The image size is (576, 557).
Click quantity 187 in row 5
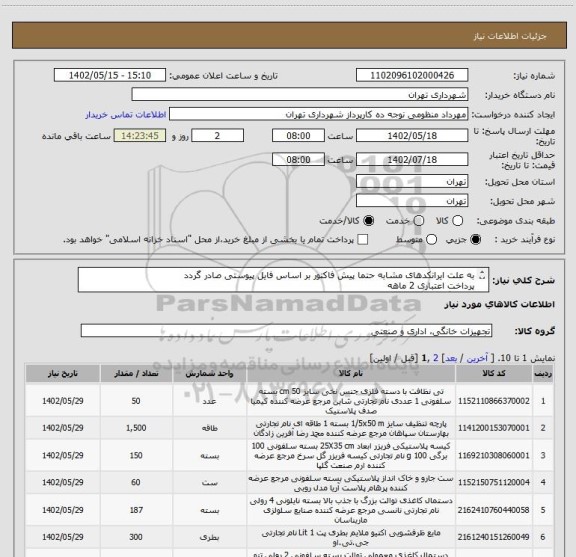pyautogui.click(x=136, y=510)
